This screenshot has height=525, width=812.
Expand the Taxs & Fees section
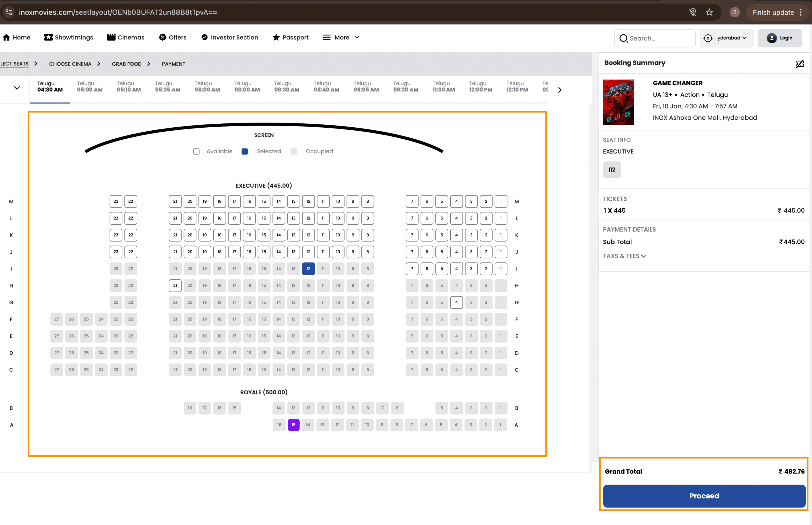click(624, 256)
